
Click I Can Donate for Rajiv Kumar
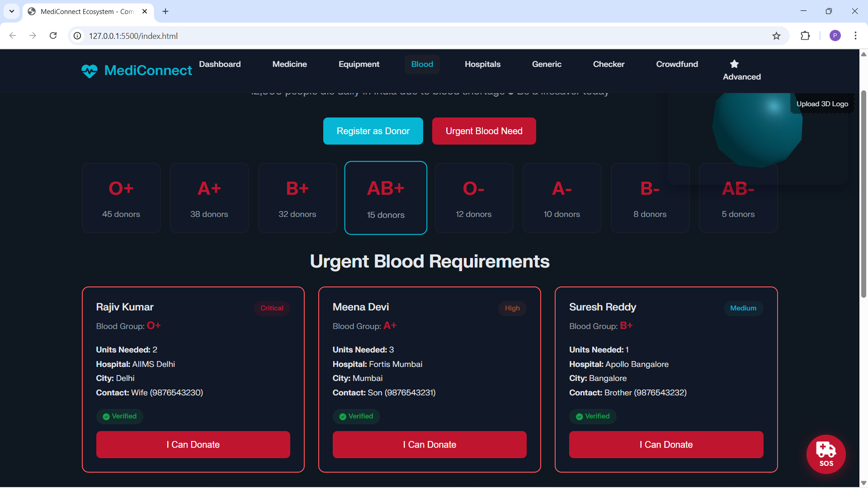[193, 445]
